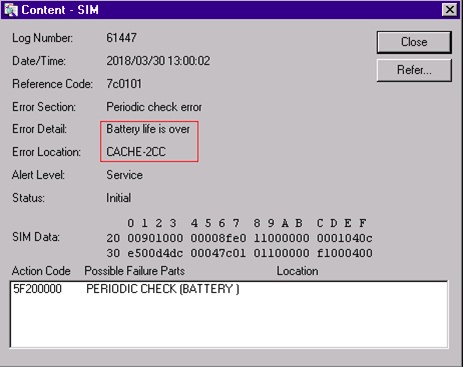The height and width of the screenshot is (367, 463).
Task: Click the Close button
Action: point(414,42)
